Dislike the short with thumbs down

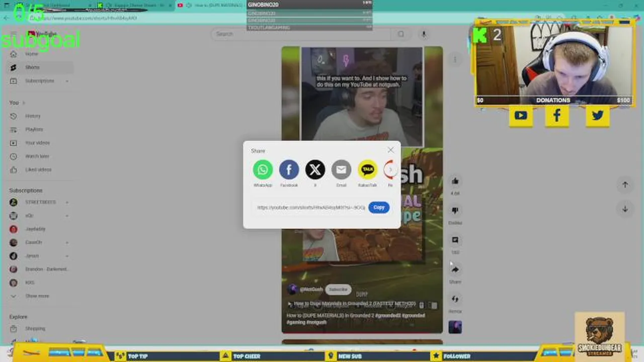coord(455,211)
